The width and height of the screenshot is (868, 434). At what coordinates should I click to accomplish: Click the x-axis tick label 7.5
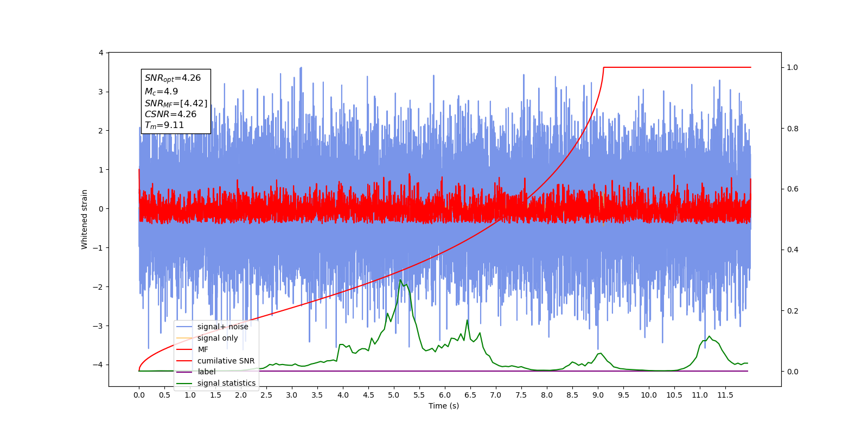[x=521, y=395]
